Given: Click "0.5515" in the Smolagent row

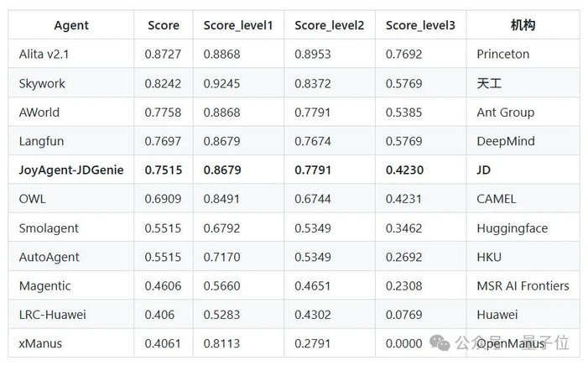Looking at the screenshot, I should (163, 228).
